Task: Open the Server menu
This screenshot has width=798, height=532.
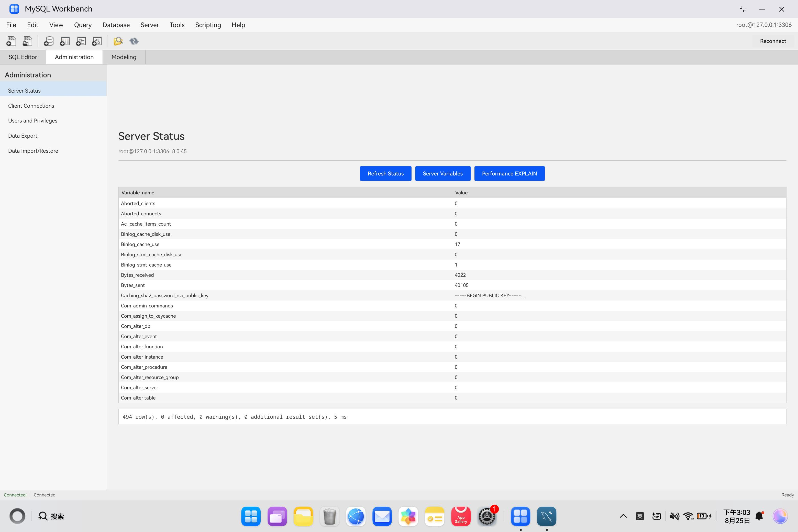Action: [x=150, y=25]
